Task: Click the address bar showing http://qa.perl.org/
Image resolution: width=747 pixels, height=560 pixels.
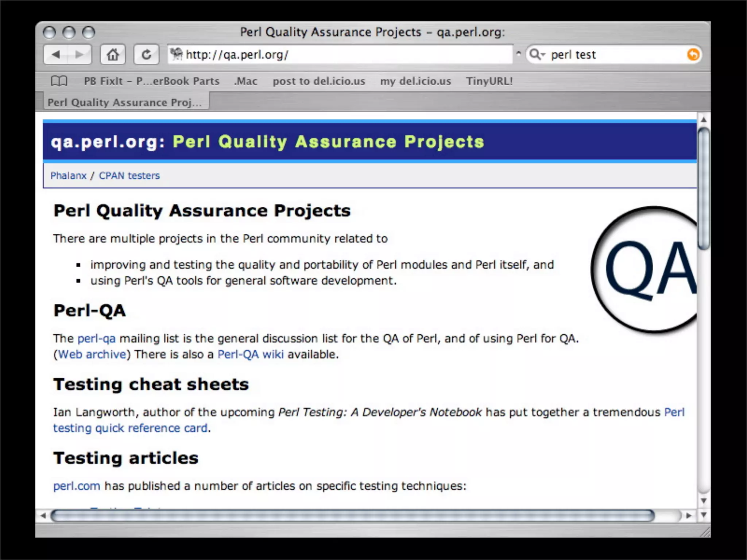Action: (340, 55)
